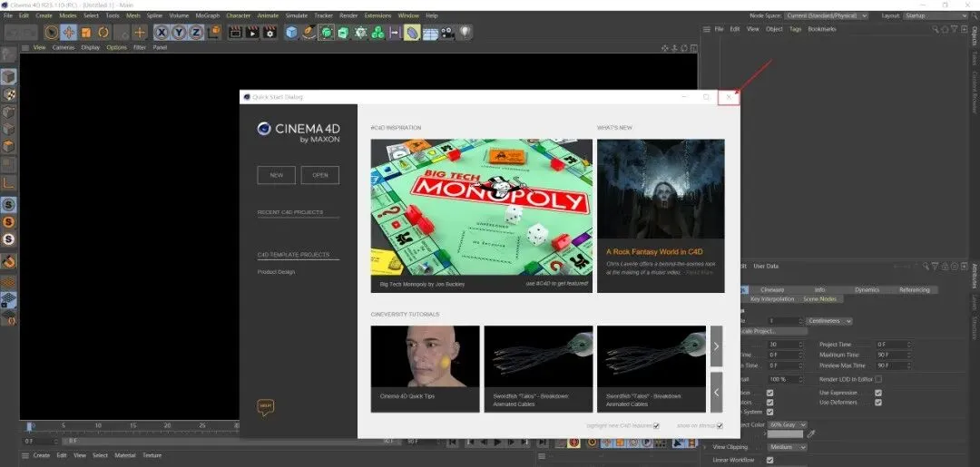
Task: Show next Cineversity tutorials with right arrow
Action: coord(716,345)
